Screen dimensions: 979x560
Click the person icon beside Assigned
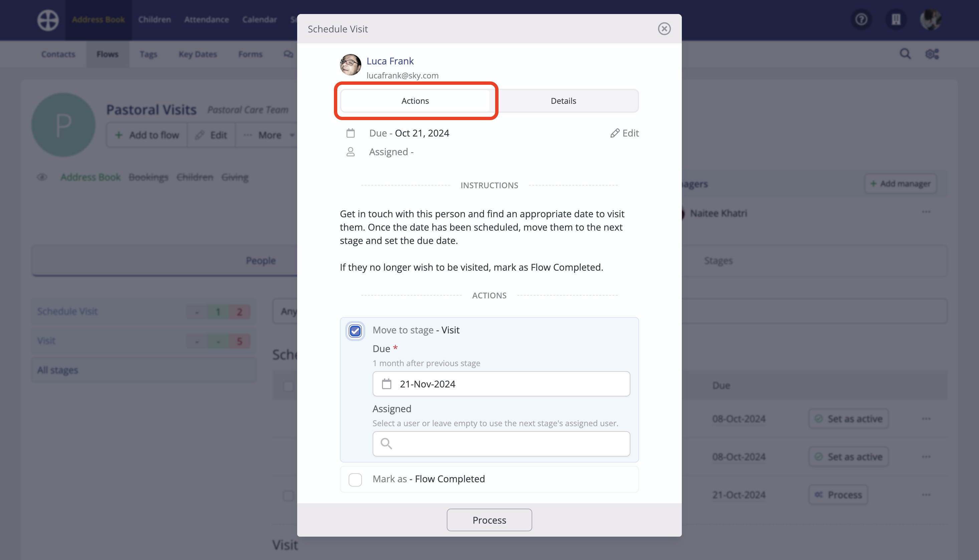350,152
